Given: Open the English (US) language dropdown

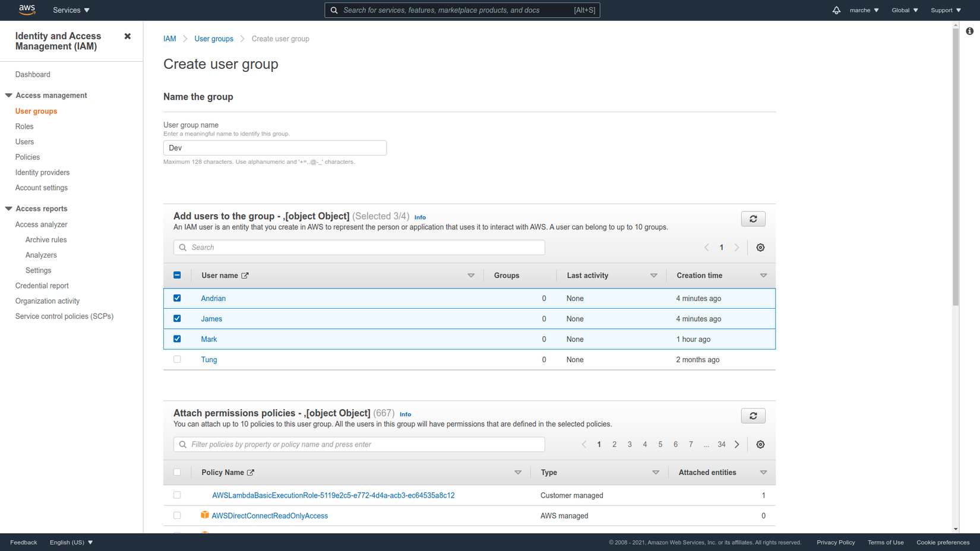Looking at the screenshot, I should [71, 542].
